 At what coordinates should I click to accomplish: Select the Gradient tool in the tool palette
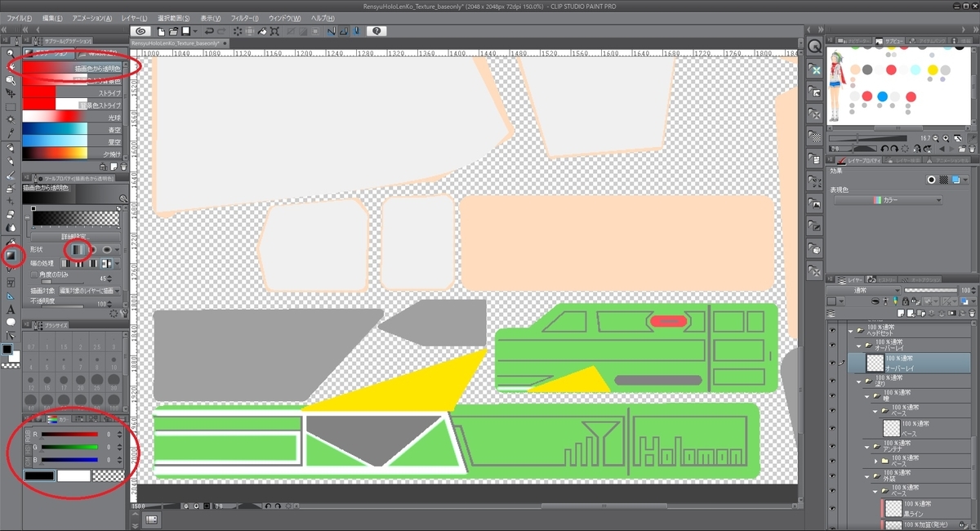11,255
